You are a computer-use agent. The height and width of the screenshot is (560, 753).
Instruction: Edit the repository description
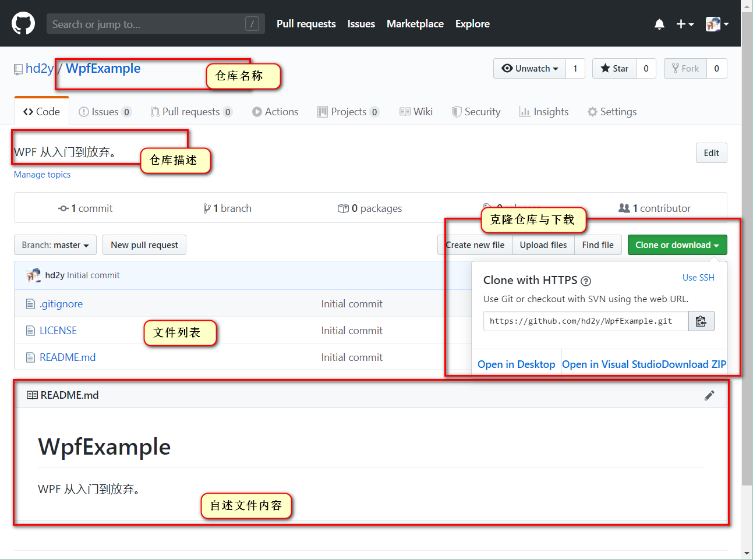click(x=711, y=153)
